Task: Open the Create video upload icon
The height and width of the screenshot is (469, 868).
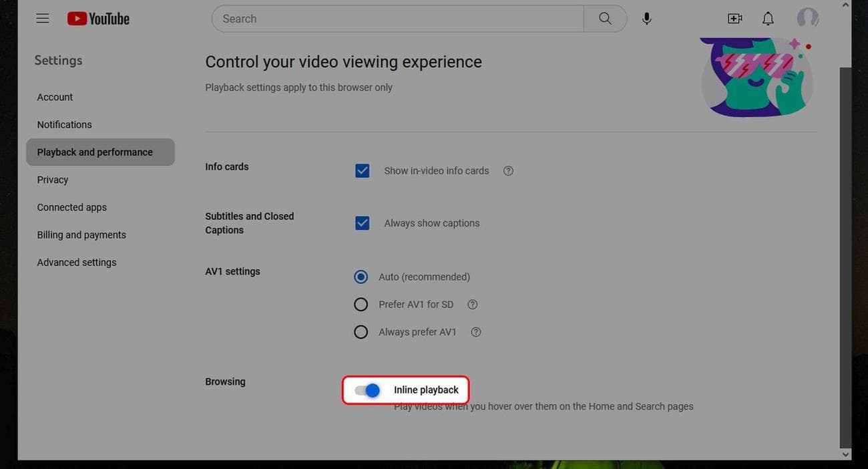Action: pyautogui.click(x=734, y=18)
